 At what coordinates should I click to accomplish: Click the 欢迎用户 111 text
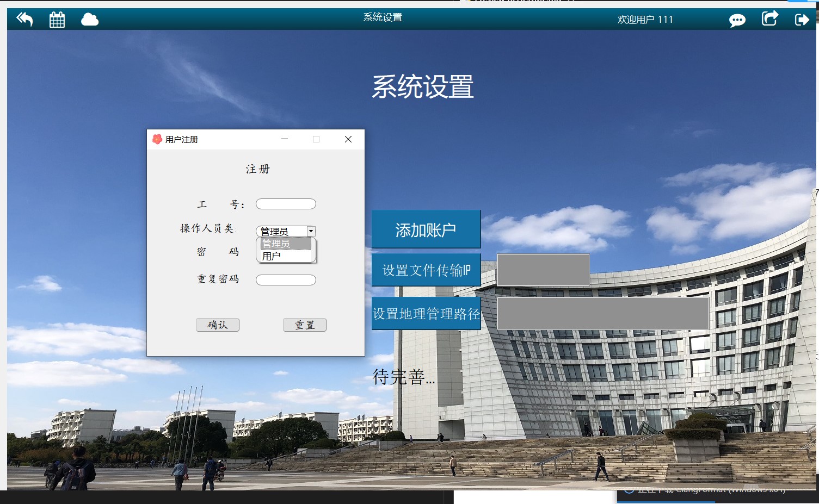[x=645, y=20]
